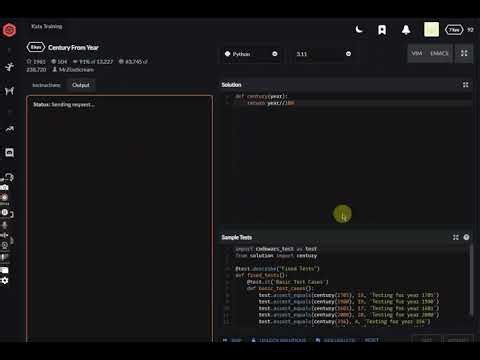Click the Status: Sending request text
Screen dimensions: 480x360
point(64,105)
